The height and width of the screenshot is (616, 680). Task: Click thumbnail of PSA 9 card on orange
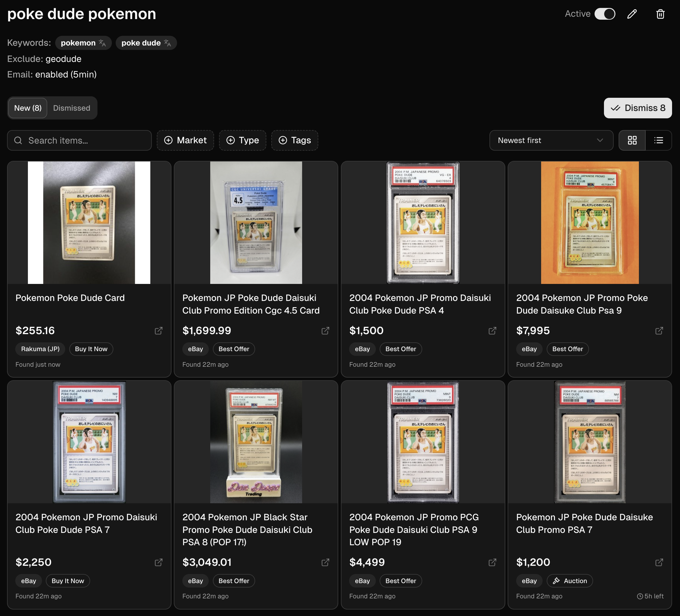[590, 223]
